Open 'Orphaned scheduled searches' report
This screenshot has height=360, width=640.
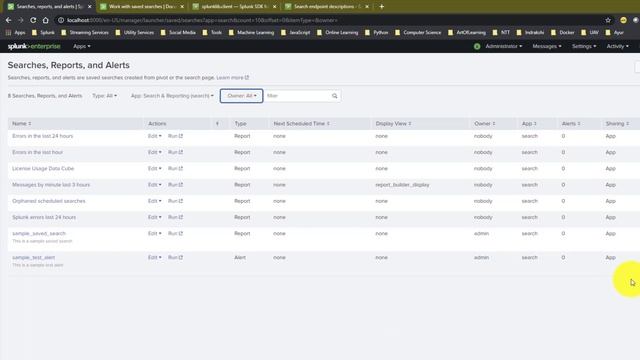click(49, 201)
